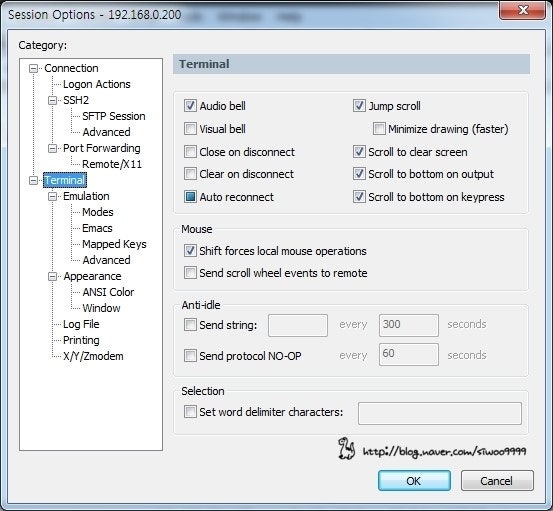Collapse the Appearance tree node
Image resolution: width=553 pixels, height=511 pixels.
52,276
